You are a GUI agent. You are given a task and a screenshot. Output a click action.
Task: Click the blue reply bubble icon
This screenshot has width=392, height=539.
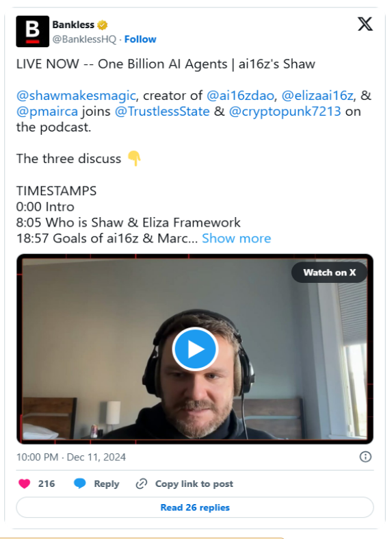tap(79, 484)
